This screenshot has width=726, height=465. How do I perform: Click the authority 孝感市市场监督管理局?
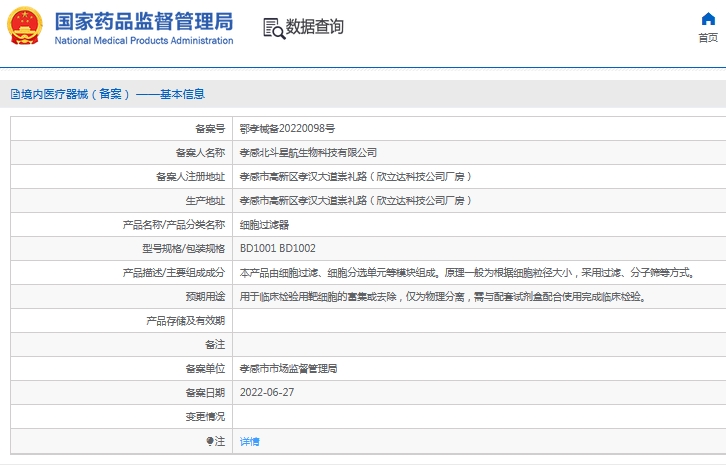click(x=288, y=369)
